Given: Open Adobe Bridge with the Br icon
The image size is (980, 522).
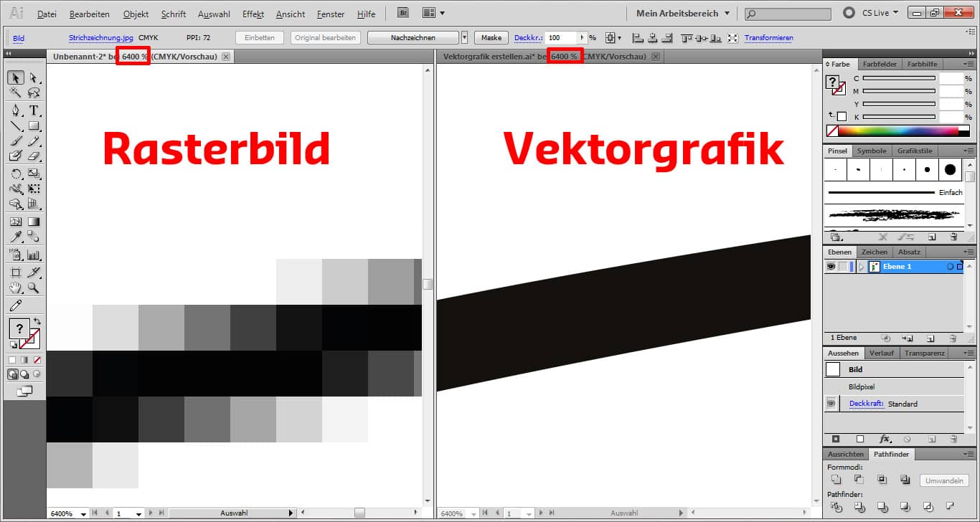Looking at the screenshot, I should (x=402, y=12).
